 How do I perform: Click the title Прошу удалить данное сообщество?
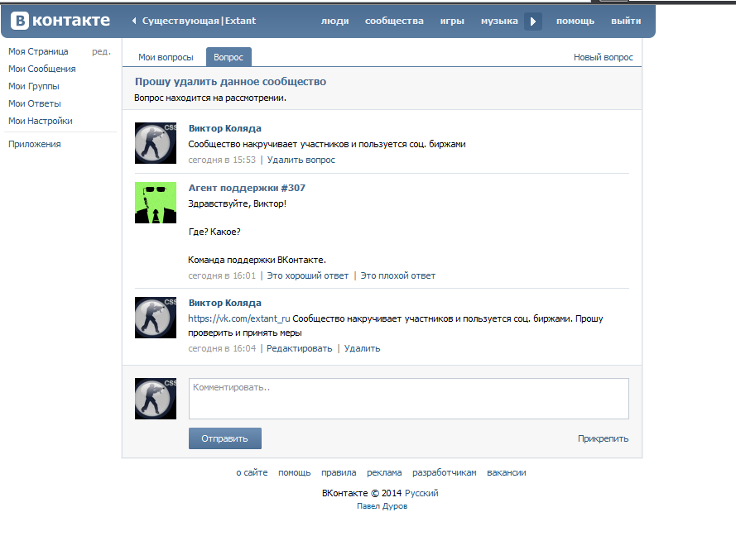[x=230, y=82]
